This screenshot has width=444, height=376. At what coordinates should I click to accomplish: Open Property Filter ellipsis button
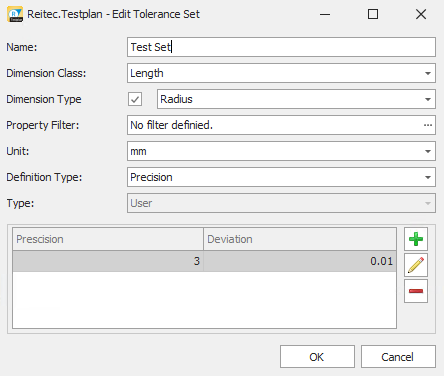pyautogui.click(x=428, y=125)
